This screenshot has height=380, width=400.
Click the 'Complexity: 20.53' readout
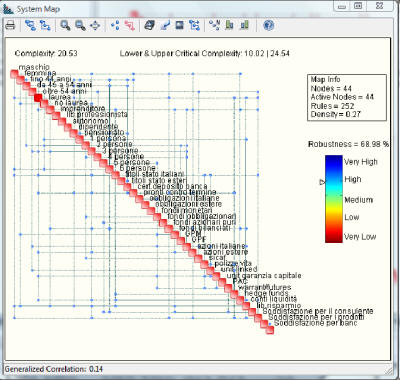point(46,53)
